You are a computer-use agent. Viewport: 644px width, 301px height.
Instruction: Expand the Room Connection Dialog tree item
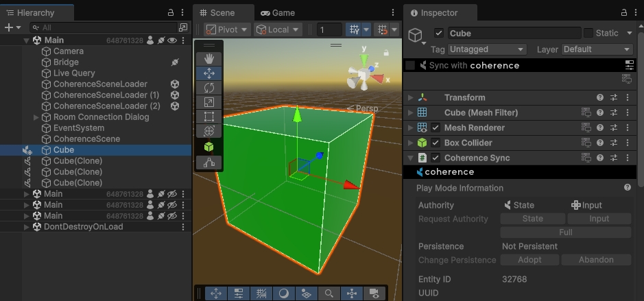point(36,117)
